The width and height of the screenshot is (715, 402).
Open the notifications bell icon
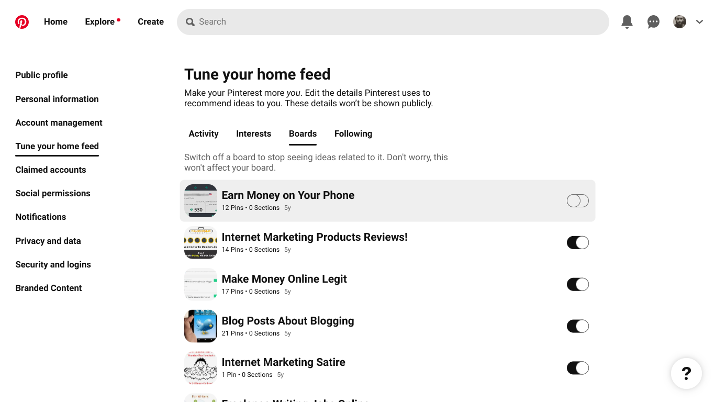(627, 22)
